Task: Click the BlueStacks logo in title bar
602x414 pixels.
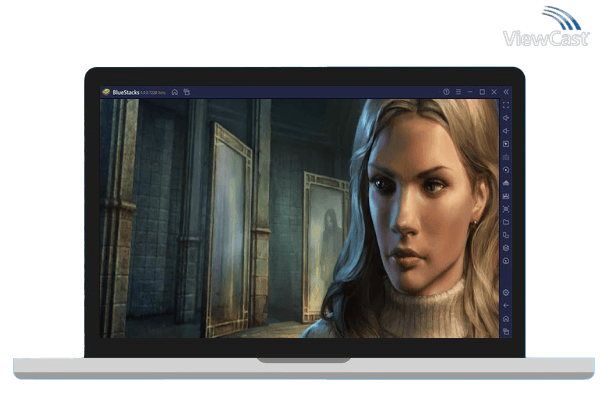Action: pos(106,92)
